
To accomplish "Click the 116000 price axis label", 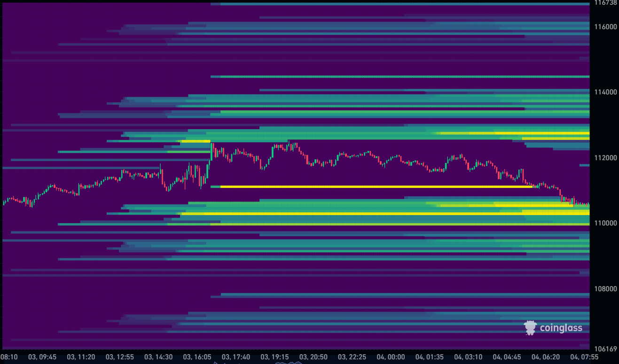I will (606, 27).
